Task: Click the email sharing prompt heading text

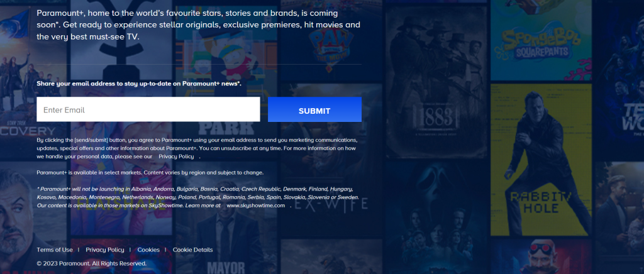Action: (139, 83)
